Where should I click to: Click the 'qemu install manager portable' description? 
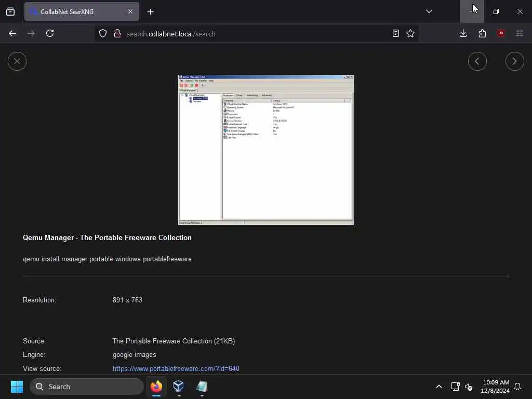107,259
